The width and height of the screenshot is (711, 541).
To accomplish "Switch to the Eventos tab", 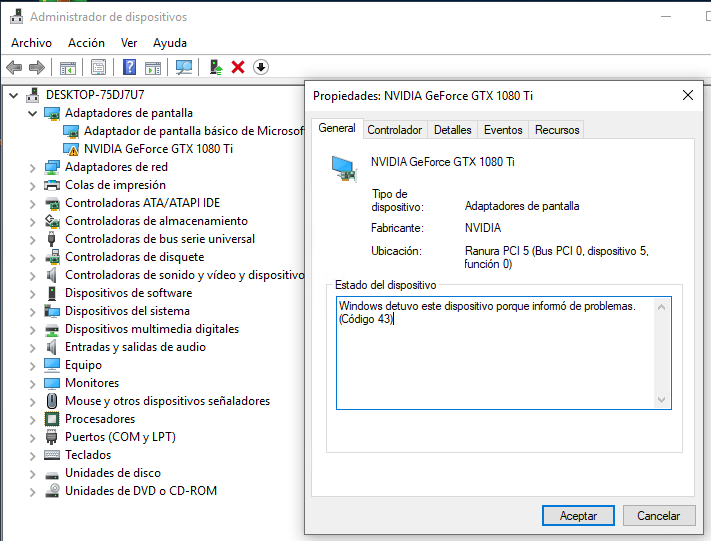I will (x=503, y=130).
